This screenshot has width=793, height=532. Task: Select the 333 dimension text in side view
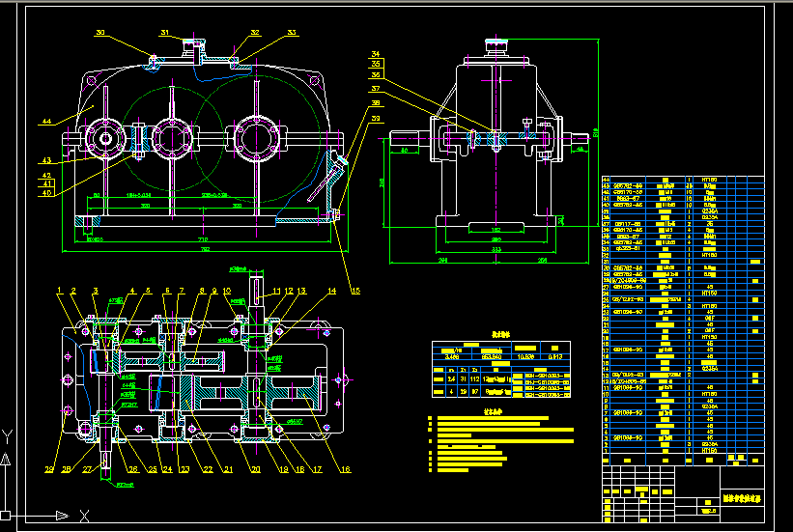coord(494,249)
